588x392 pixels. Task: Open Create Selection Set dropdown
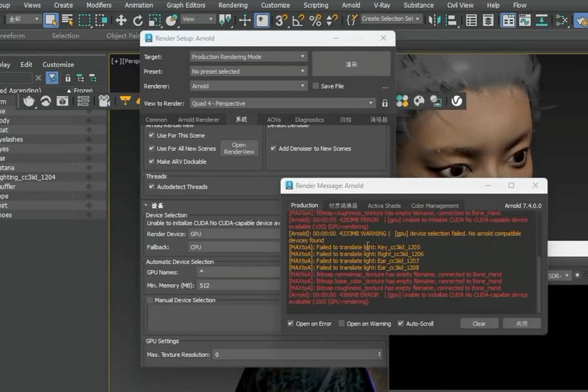391,18
